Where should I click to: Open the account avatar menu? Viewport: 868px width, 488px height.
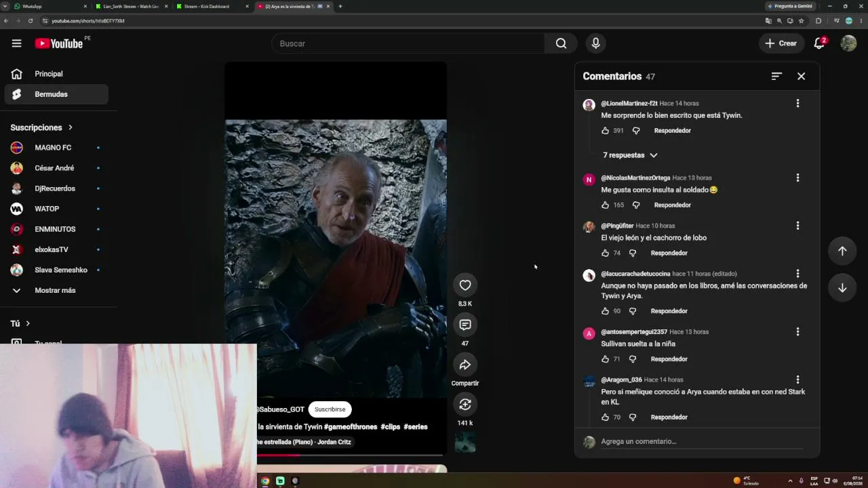pos(848,43)
